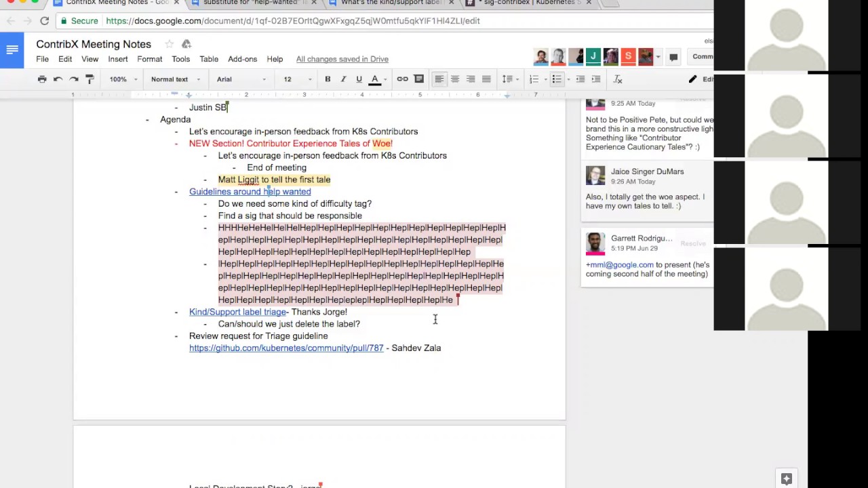Click the orange S collaborator avatar
The image size is (868, 488).
tap(629, 56)
